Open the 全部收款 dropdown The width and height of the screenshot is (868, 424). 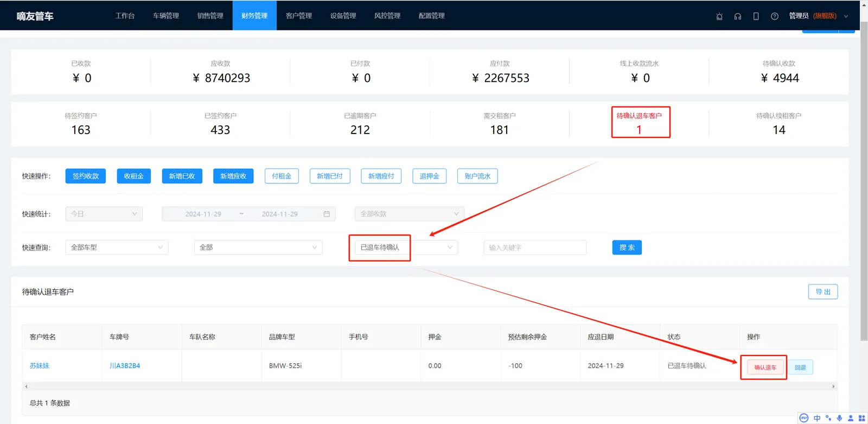click(x=410, y=214)
